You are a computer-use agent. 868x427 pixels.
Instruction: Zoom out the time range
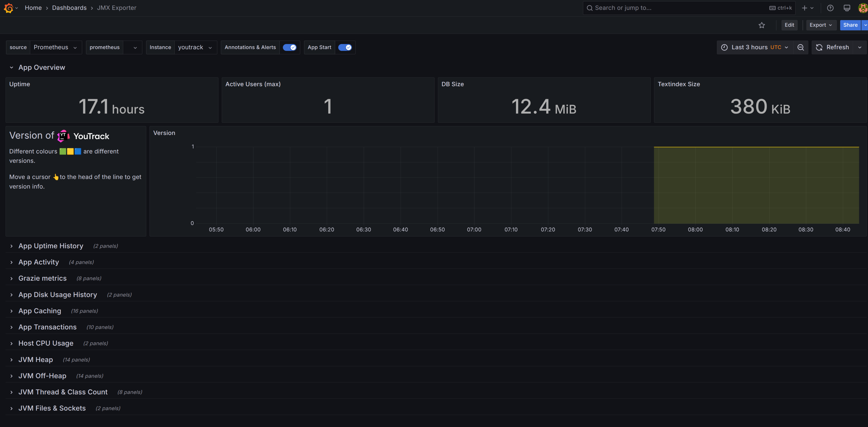(801, 47)
